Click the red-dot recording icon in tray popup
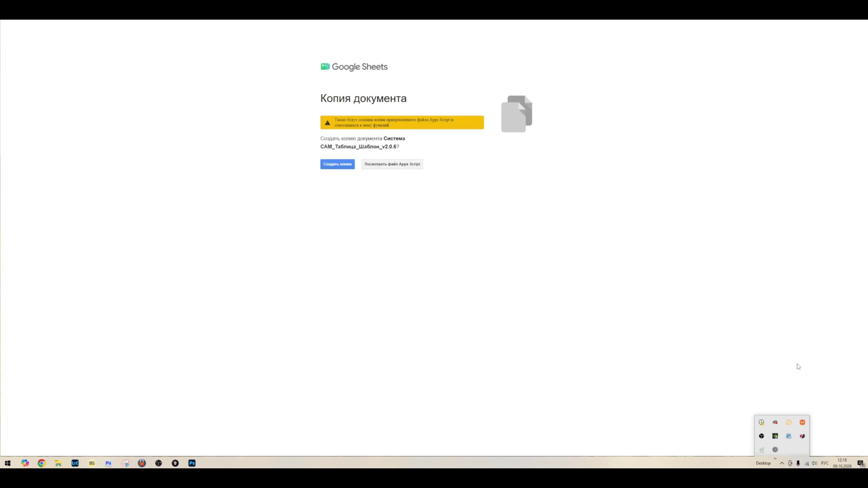Viewport: 868px width, 488px height. click(x=775, y=422)
